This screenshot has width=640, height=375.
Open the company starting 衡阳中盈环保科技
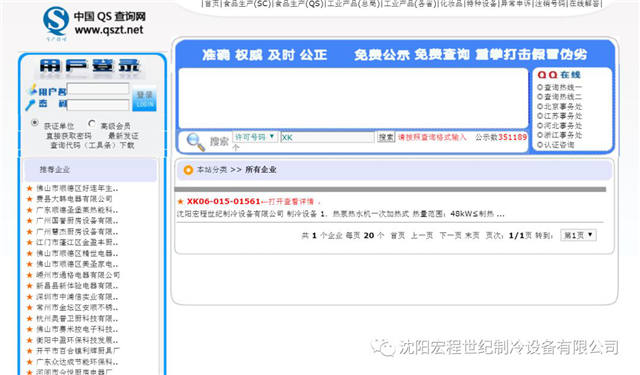coord(77,340)
